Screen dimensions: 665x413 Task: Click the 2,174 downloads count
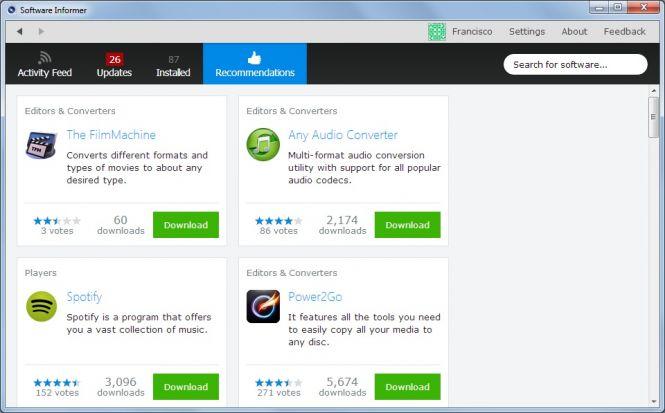[343, 225]
